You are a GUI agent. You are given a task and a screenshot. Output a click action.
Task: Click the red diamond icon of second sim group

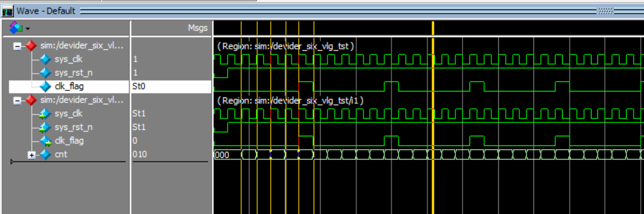(x=31, y=100)
